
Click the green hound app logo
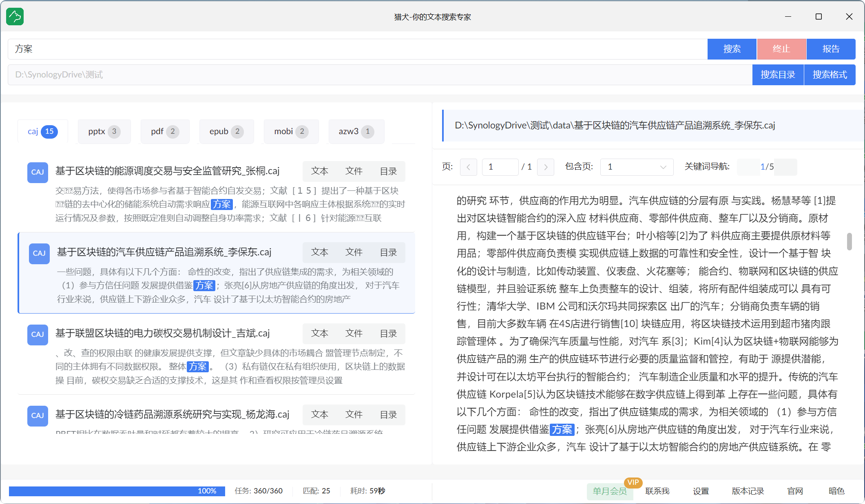15,17
